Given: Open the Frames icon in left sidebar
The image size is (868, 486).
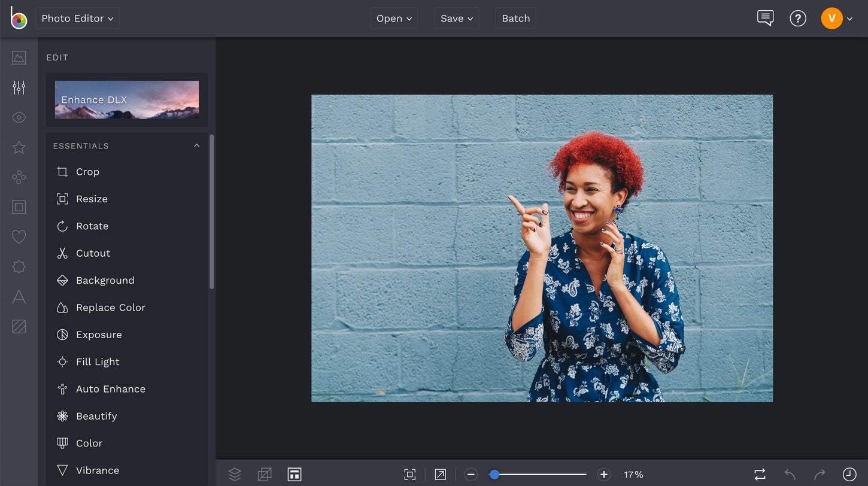Looking at the screenshot, I should tap(19, 207).
